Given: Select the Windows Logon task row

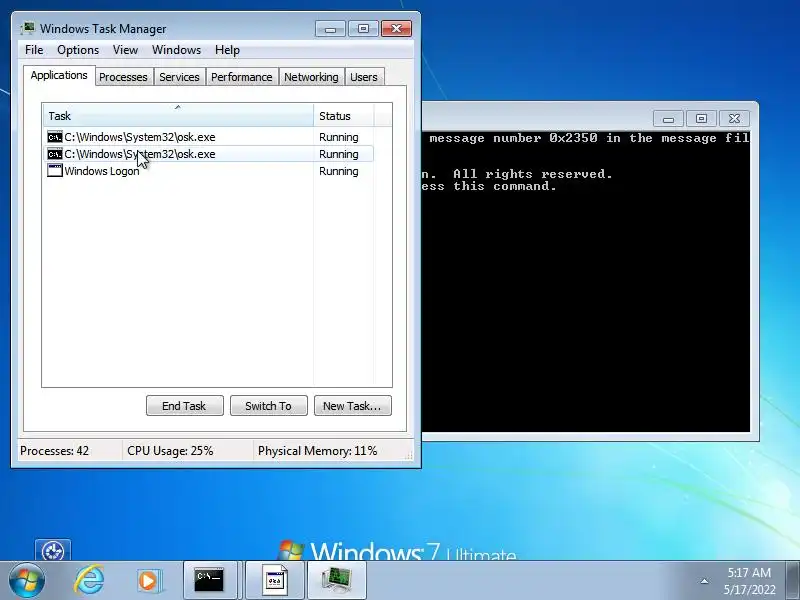Looking at the screenshot, I should [208, 171].
